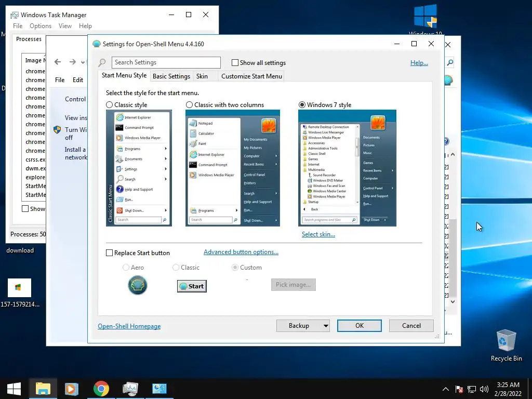Screen dimensions: 532x399
Task: Click the Classic Start button image
Action: tap(192, 286)
